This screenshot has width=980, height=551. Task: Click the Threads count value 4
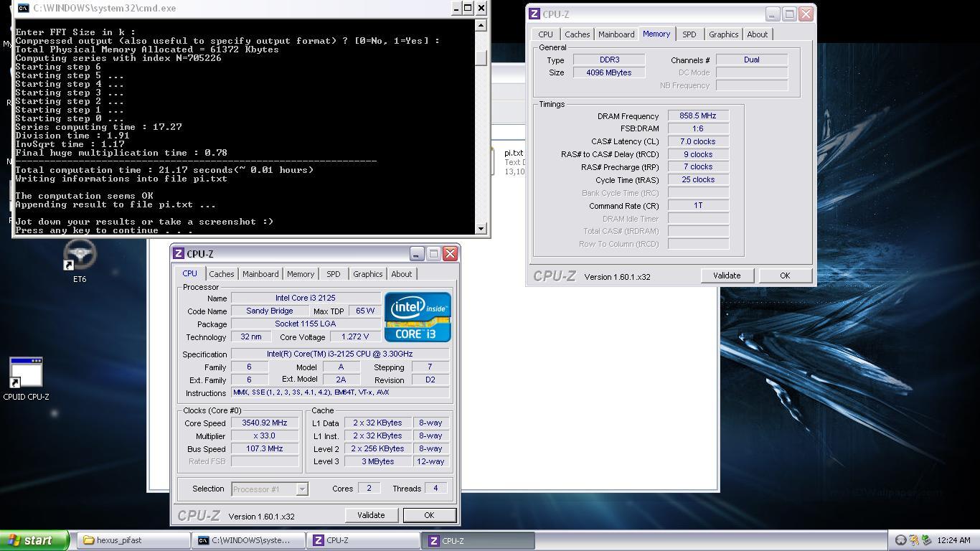(435, 488)
